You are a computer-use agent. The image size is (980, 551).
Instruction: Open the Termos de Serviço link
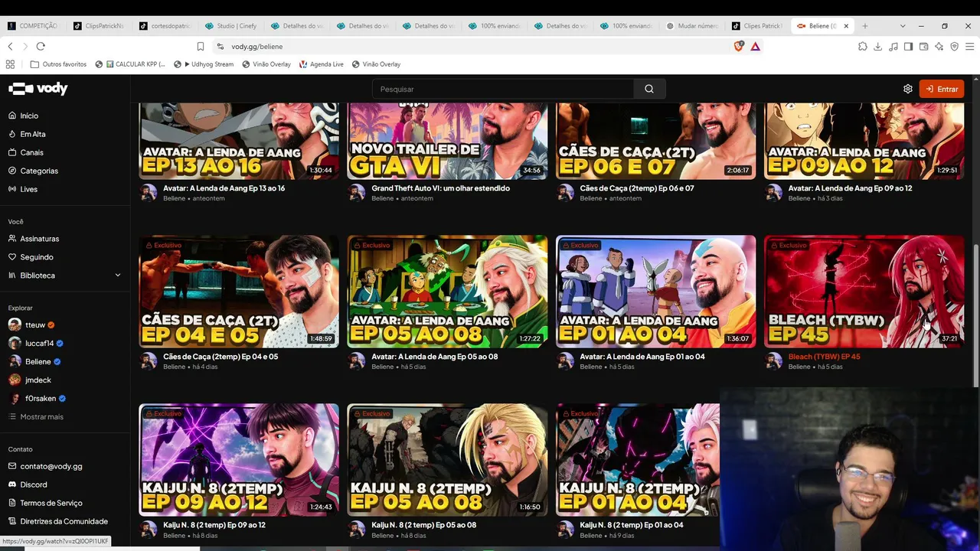(51, 503)
